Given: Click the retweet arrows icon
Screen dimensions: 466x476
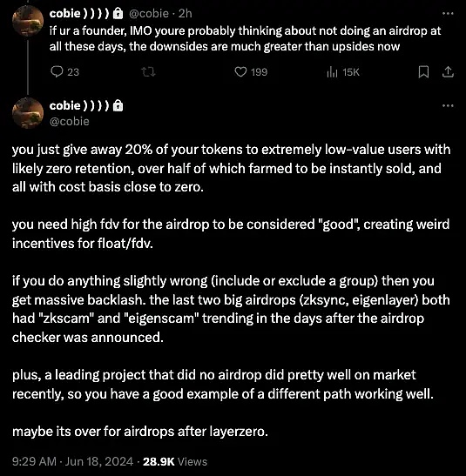Looking at the screenshot, I should (149, 72).
